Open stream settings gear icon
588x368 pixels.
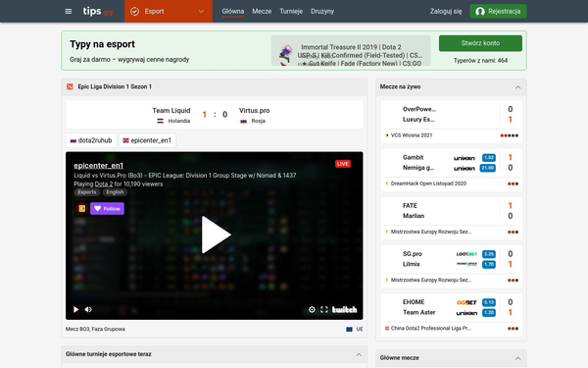click(x=312, y=309)
